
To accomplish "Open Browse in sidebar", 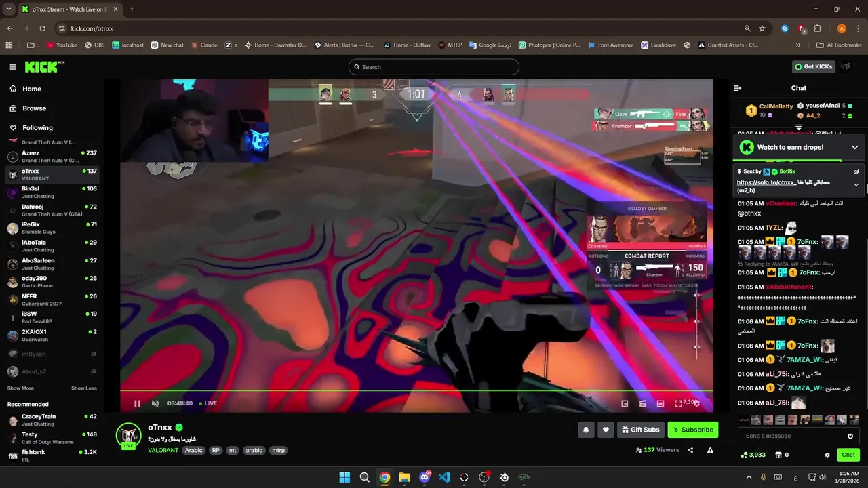I will pos(28,108).
